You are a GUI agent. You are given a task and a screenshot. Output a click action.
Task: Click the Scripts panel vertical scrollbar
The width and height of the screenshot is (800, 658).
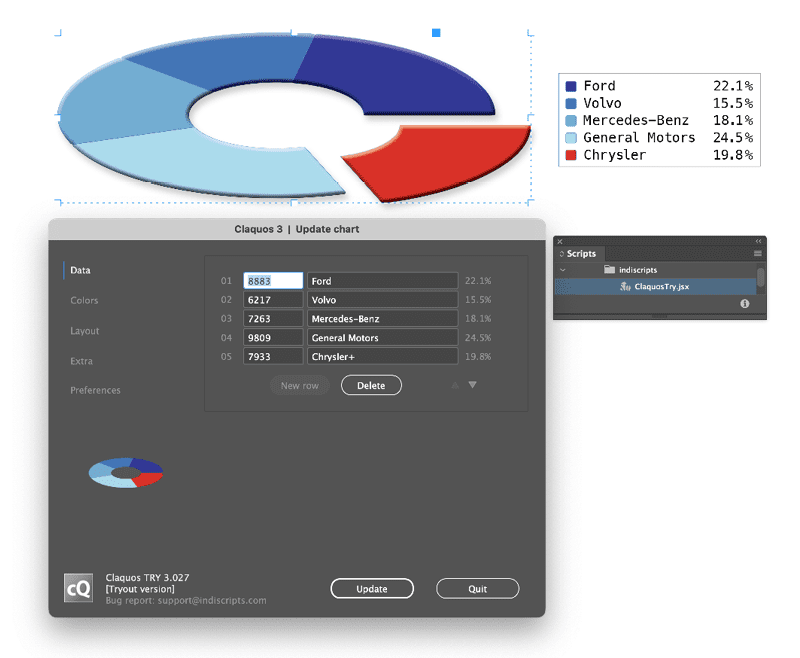(x=760, y=278)
